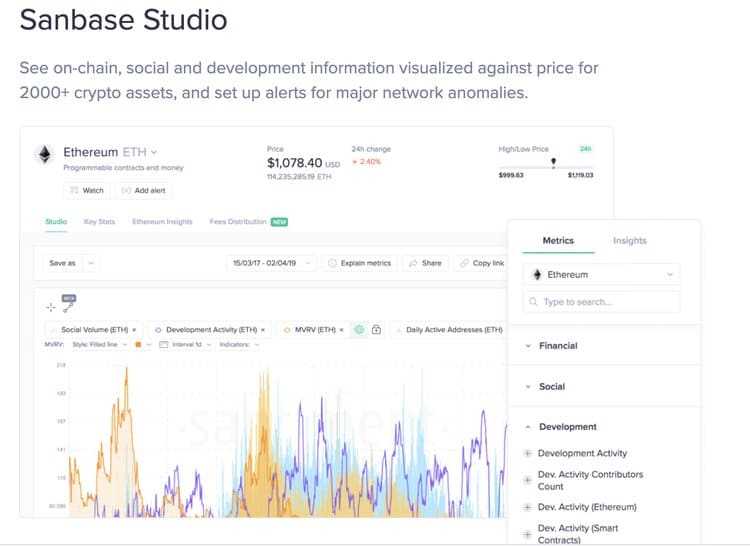Click the crosshair cursor tool icon

pos(50,308)
